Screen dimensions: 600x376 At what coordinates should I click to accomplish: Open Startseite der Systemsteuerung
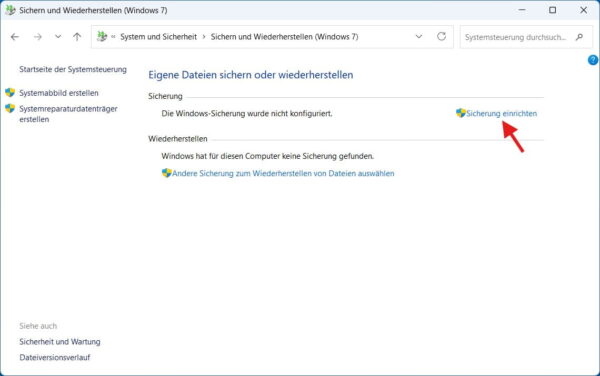click(x=73, y=69)
